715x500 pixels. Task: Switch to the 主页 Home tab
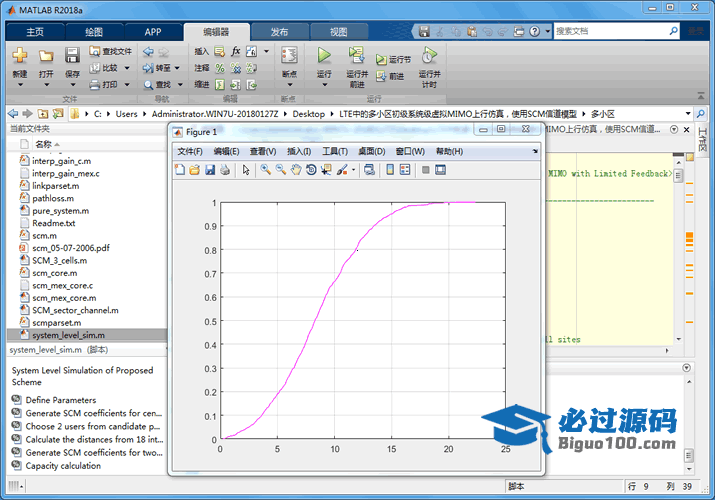[x=35, y=32]
